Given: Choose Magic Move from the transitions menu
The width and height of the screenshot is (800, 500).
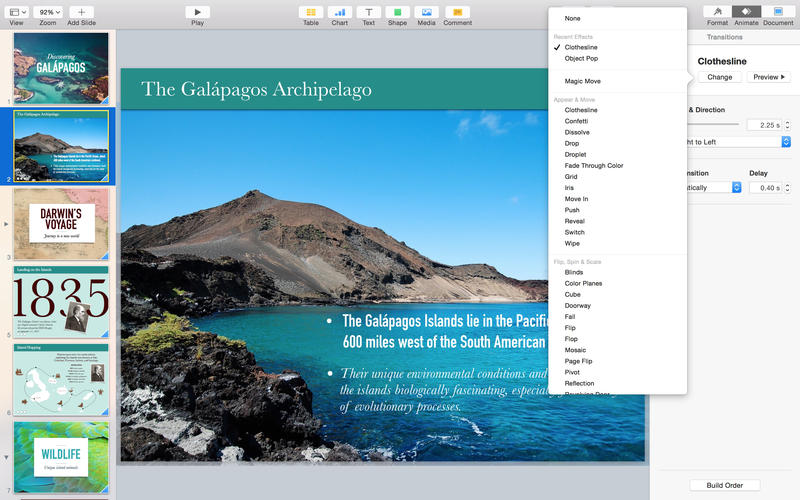Looking at the screenshot, I should (x=583, y=81).
